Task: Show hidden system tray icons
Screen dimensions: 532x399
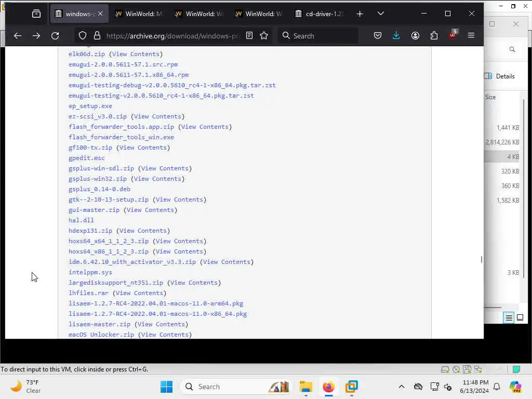Action: point(402,387)
